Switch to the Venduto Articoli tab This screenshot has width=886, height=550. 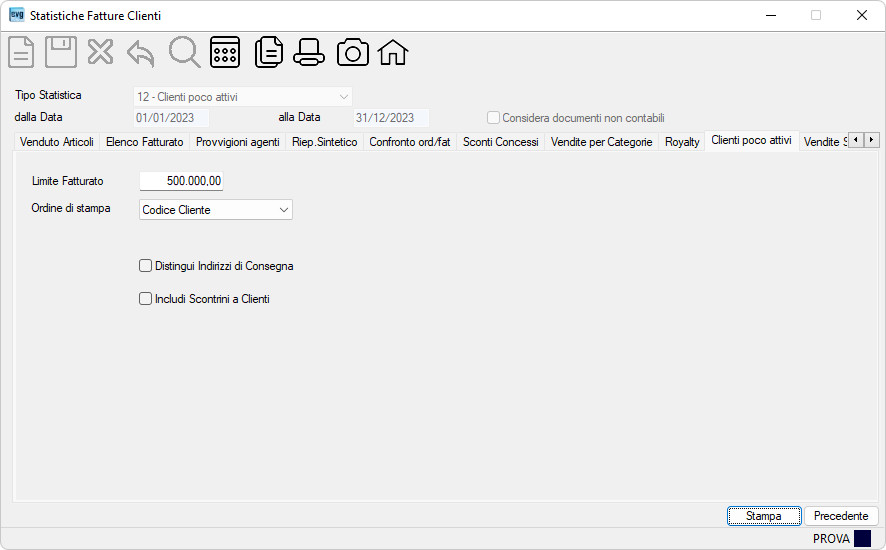click(x=57, y=142)
